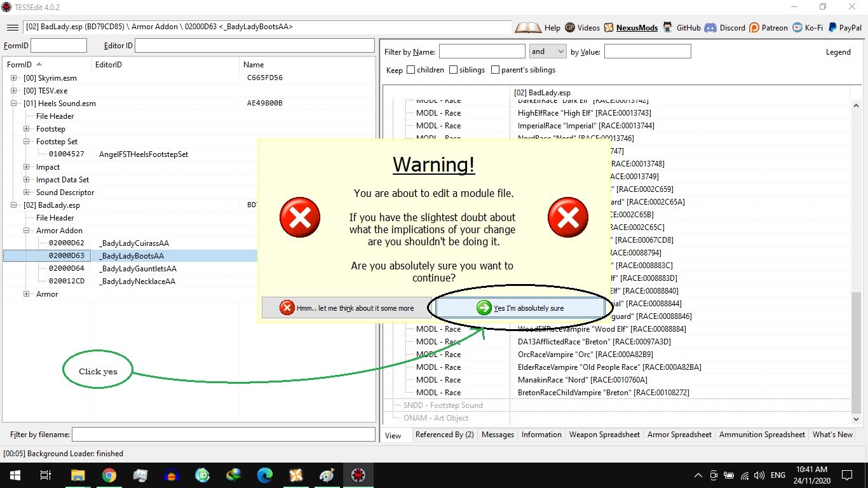868x488 pixels.
Task: Open the headphones audio app on the taskbar
Action: click(172, 475)
